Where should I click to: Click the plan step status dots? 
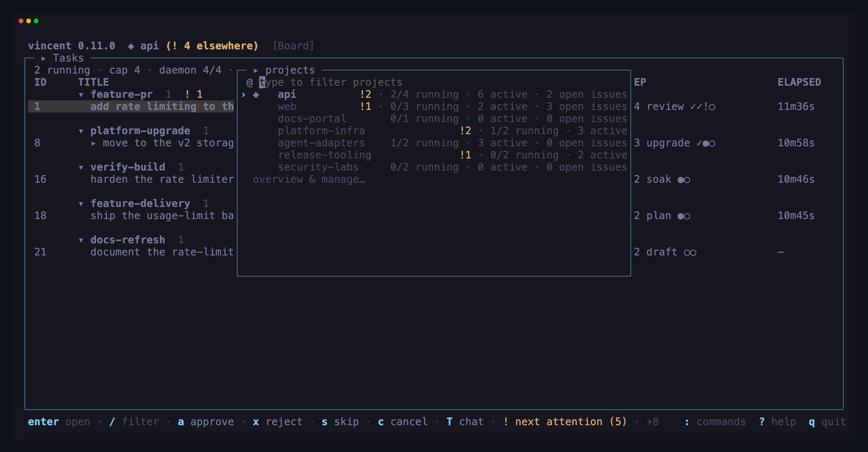tap(684, 216)
